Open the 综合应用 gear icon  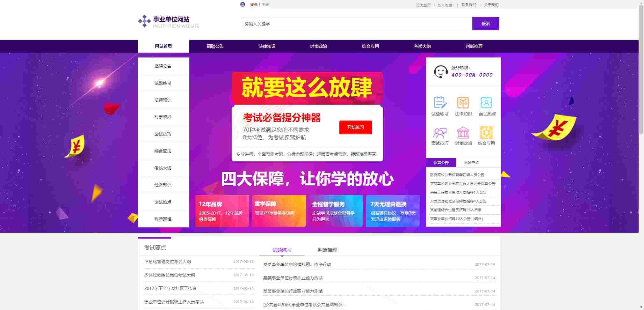click(486, 132)
